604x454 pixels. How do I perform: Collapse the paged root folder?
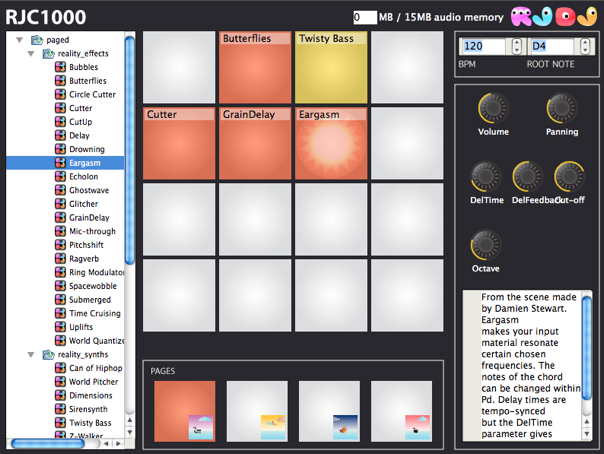point(19,40)
